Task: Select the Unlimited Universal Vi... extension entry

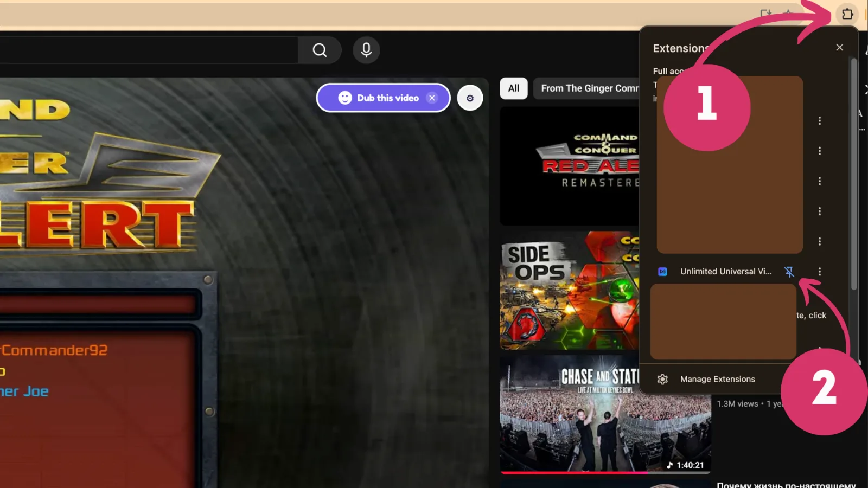Action: point(725,272)
